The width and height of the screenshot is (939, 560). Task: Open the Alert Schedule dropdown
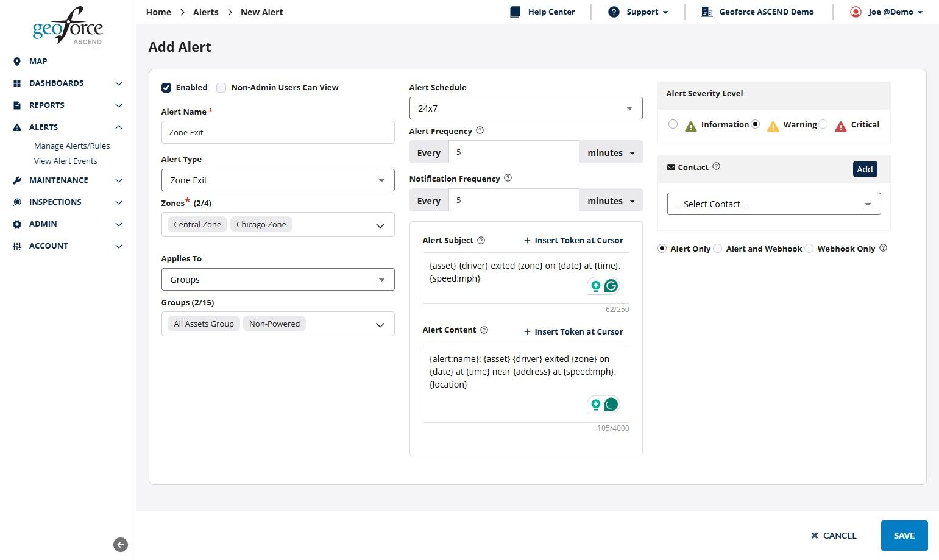coord(526,108)
